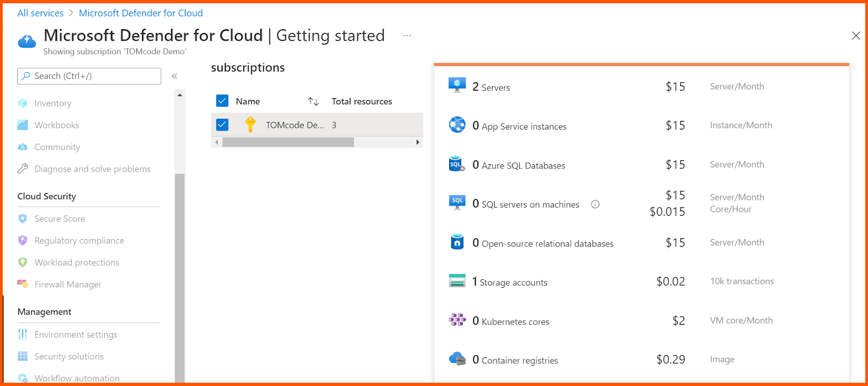Click the Total resources column header
Image resolution: width=868 pixels, height=386 pixels.
coord(361,101)
